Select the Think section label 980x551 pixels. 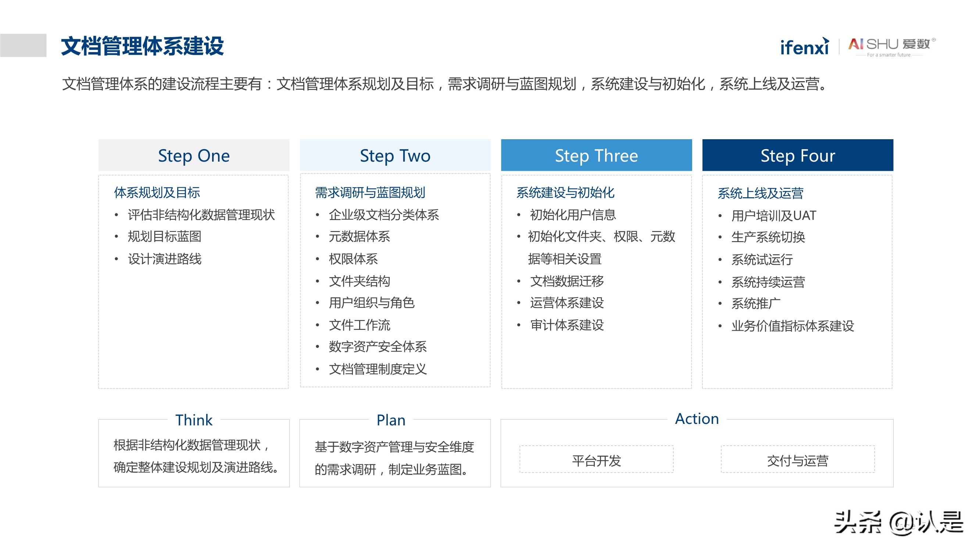tap(194, 420)
